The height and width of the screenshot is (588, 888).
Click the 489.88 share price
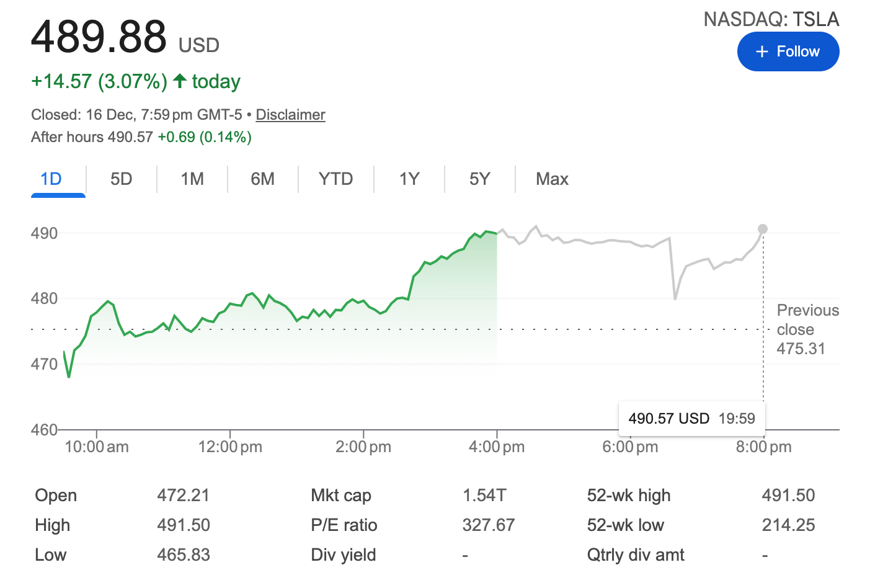click(x=99, y=37)
